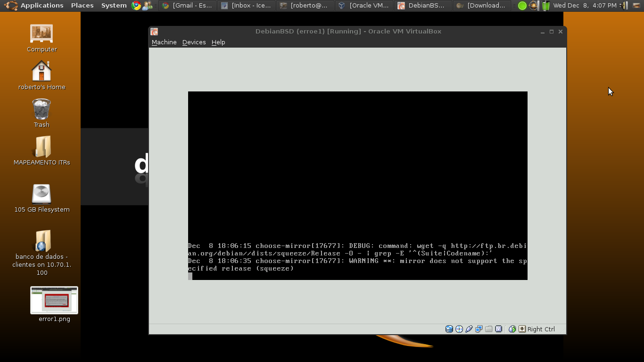This screenshot has height=362, width=644.
Task: Open the System menu on the top panel
Action: [x=114, y=5]
